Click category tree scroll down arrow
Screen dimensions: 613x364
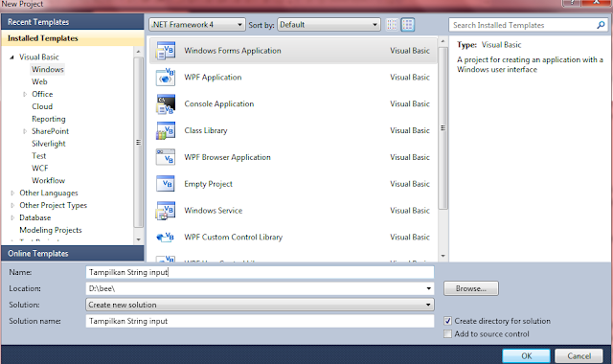tap(138, 239)
